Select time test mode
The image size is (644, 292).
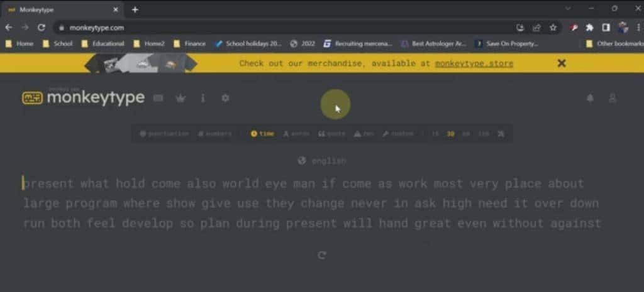(262, 134)
